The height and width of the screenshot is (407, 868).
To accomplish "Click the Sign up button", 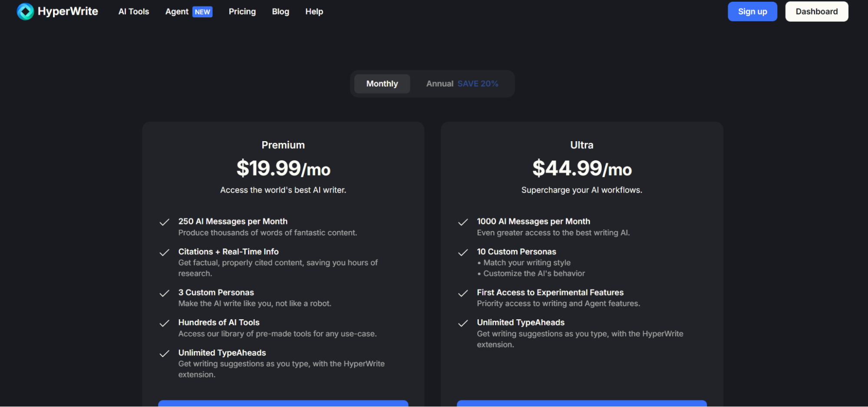I will [752, 12].
